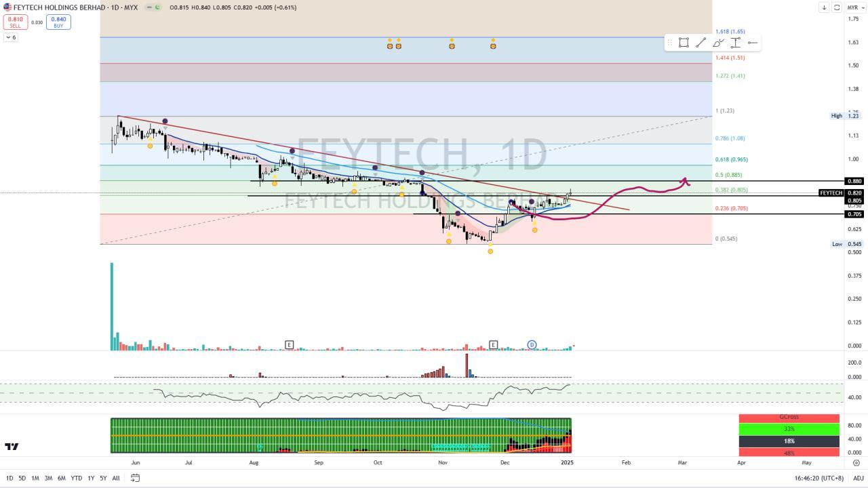Viewport: 868px width, 488px height.
Task: Select the price range measure tool
Action: point(735,43)
